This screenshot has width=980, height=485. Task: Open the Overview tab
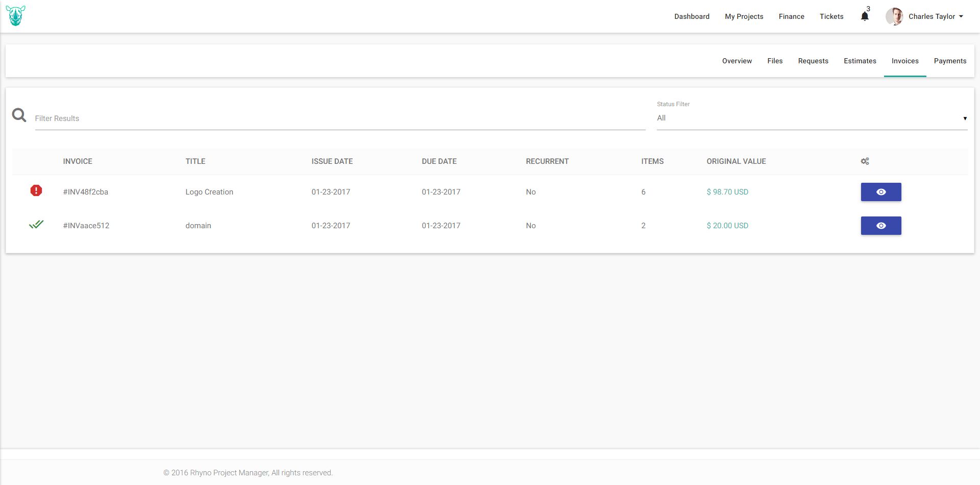[737, 61]
